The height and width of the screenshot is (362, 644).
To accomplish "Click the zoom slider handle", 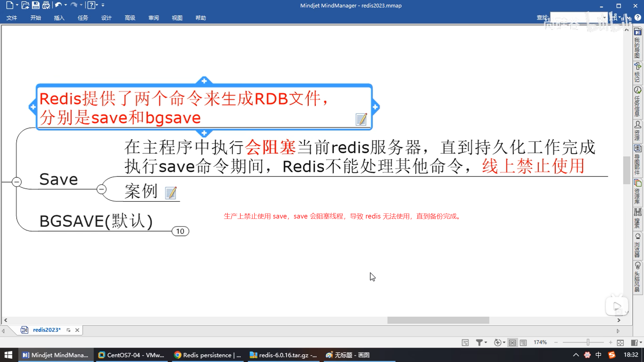I will [x=588, y=342].
